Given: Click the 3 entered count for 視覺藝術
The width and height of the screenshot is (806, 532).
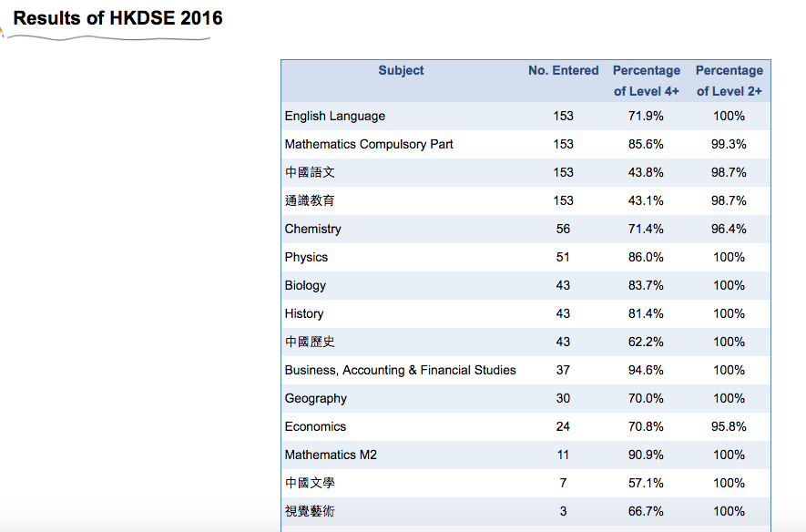Looking at the screenshot, I should (x=563, y=511).
